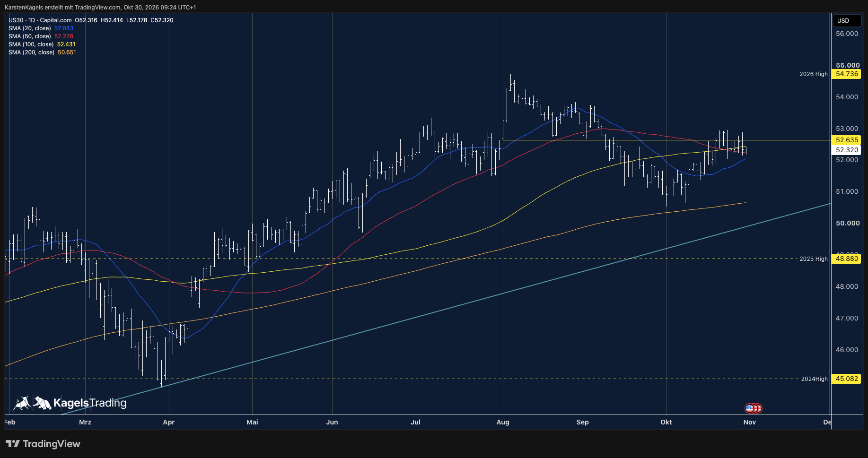
Task: Click the TradingView logo at the bottom left
Action: (43, 444)
